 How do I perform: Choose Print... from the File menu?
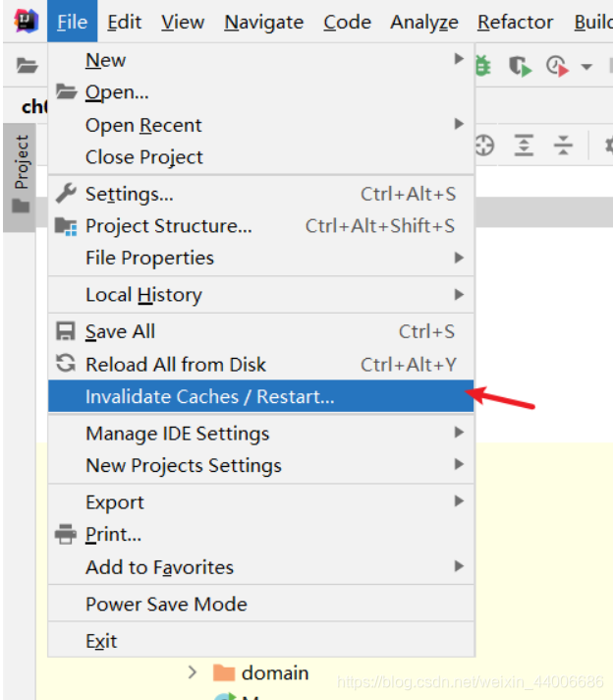tap(261, 535)
